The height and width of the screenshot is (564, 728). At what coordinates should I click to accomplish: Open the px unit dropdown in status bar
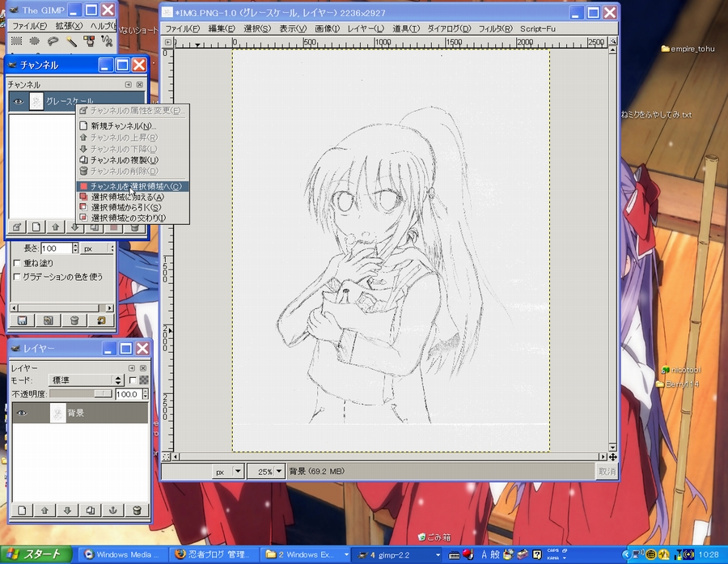(228, 472)
